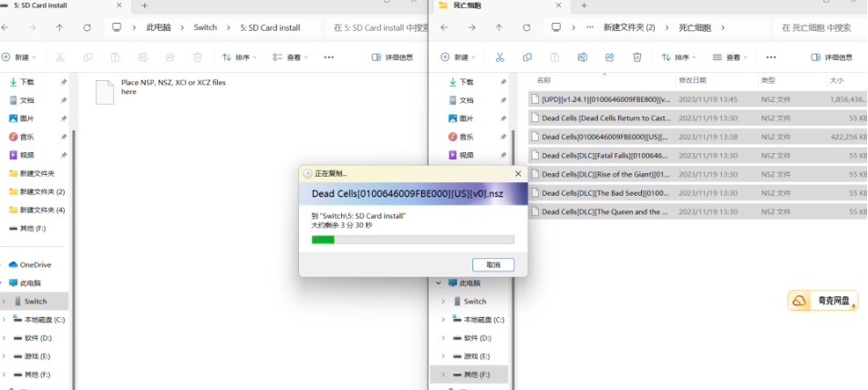Toggle 详细信息 pane in SD Card install window
868x390 pixels.
[x=393, y=56]
